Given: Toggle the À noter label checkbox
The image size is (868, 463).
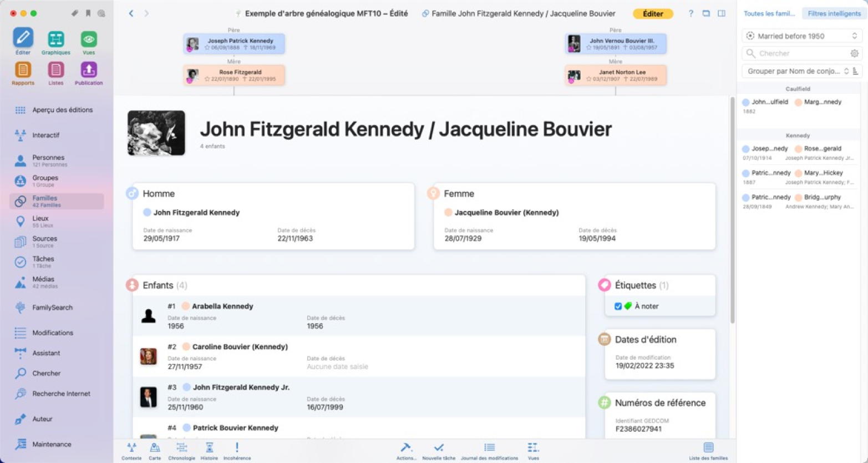Looking at the screenshot, I should click(618, 306).
